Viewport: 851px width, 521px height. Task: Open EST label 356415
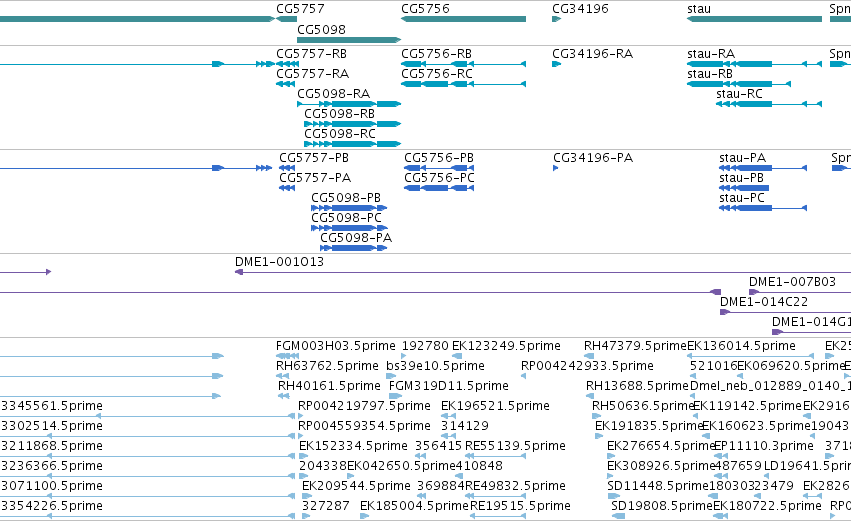coord(439,447)
